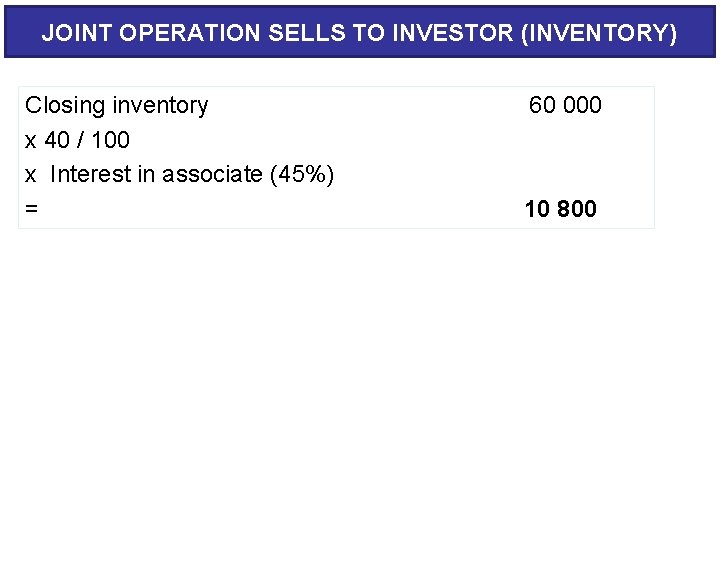Click the x 40 / 100 line
This screenshot has width=720, height=581.
pos(77,140)
